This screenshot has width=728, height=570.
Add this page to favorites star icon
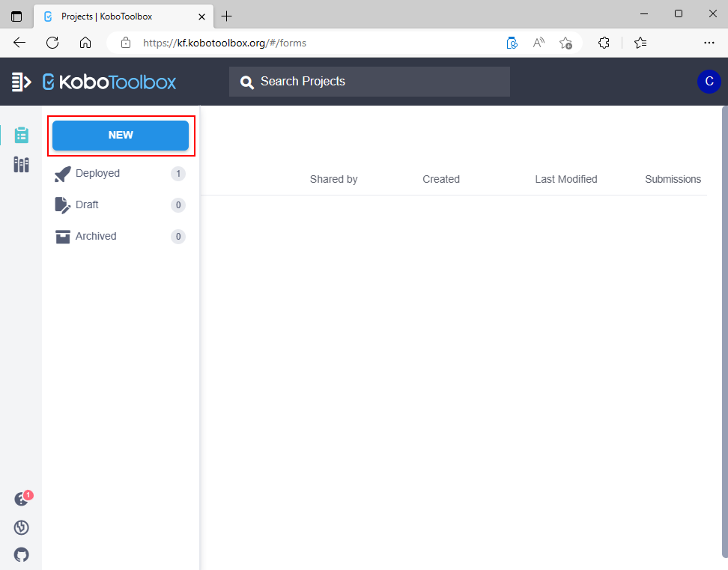(x=566, y=43)
